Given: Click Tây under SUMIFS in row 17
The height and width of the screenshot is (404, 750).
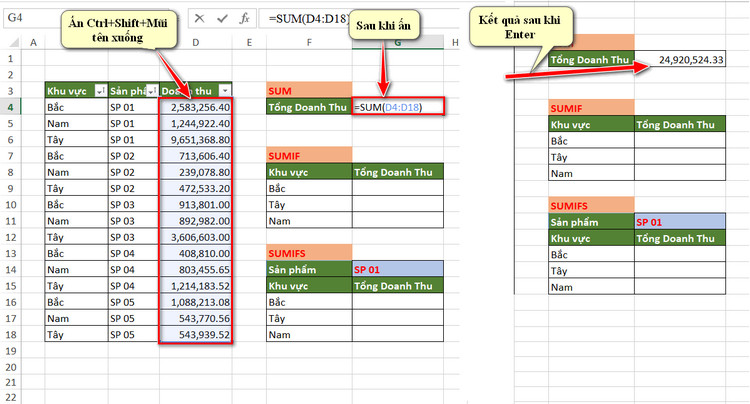Looking at the screenshot, I should pos(309,318).
